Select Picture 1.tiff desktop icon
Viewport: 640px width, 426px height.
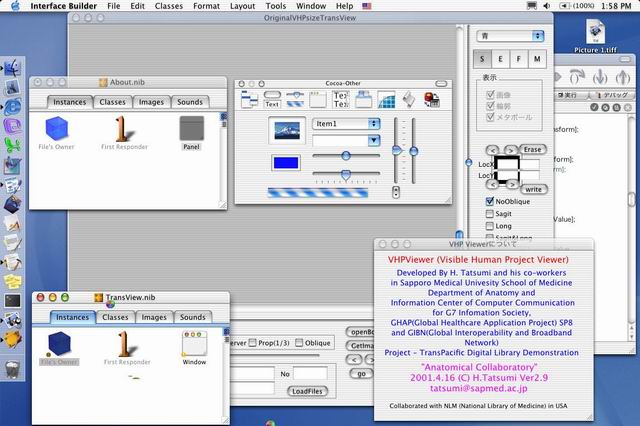click(x=596, y=32)
